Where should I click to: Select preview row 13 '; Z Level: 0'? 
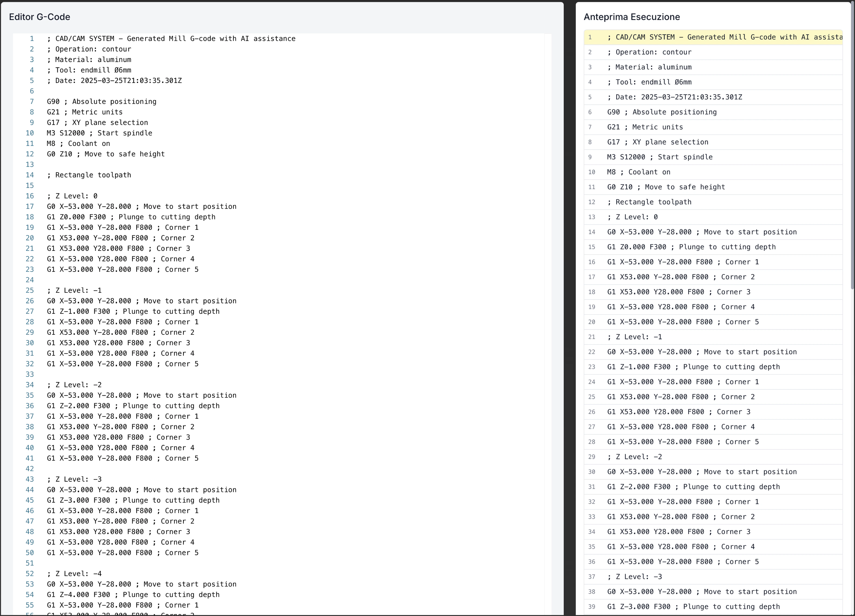coord(713,217)
